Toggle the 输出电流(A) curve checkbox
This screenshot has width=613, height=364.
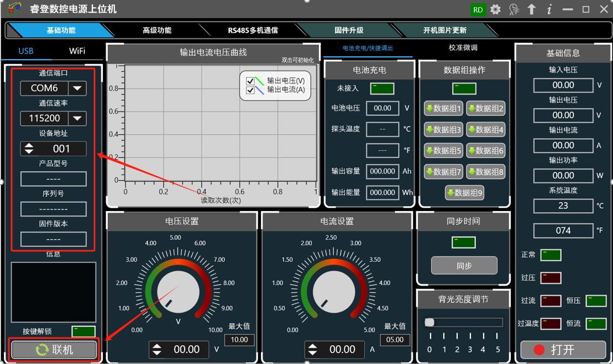point(250,90)
